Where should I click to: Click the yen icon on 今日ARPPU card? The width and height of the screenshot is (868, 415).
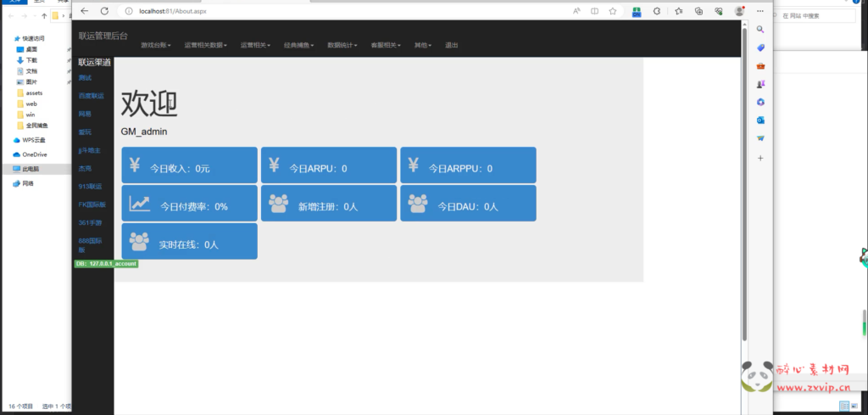coord(413,165)
